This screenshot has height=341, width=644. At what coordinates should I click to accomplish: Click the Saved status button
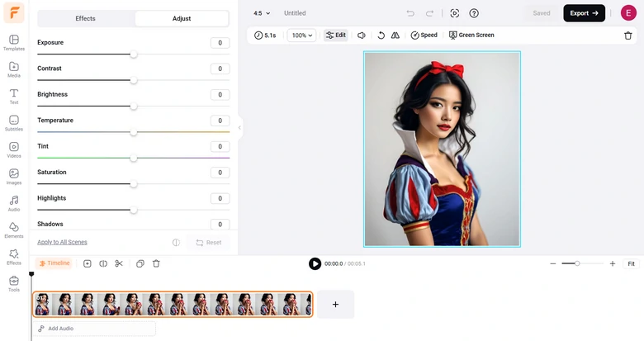[x=542, y=13]
